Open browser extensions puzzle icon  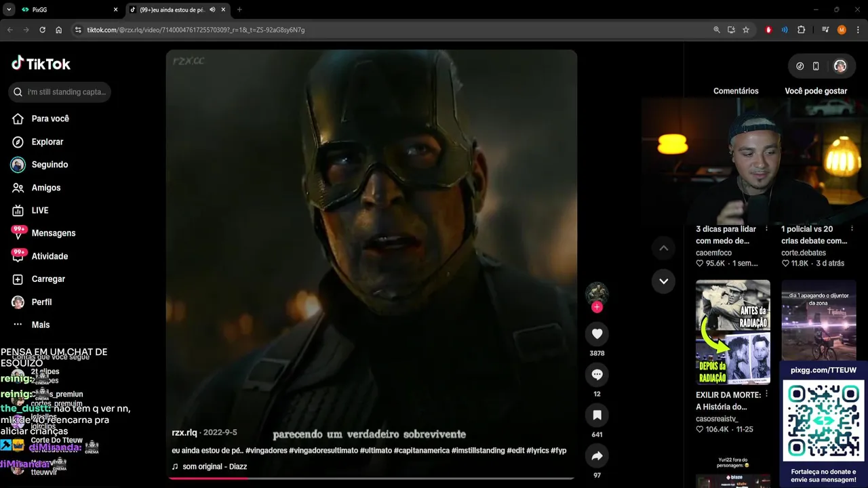pos(801,30)
